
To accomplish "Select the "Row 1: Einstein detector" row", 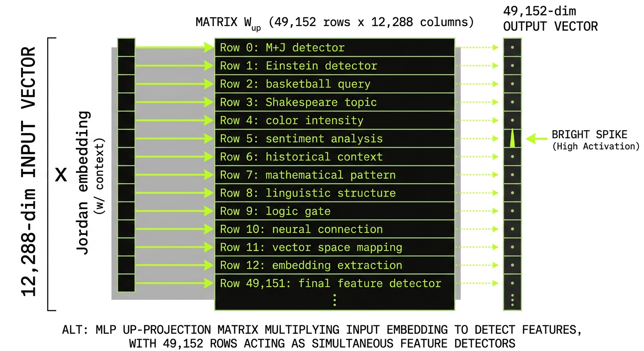I will click(x=335, y=66).
